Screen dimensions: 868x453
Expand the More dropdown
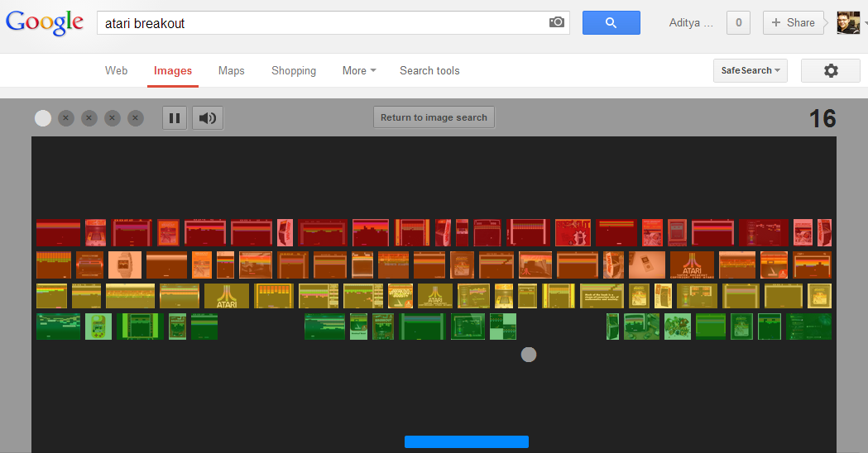tap(359, 71)
